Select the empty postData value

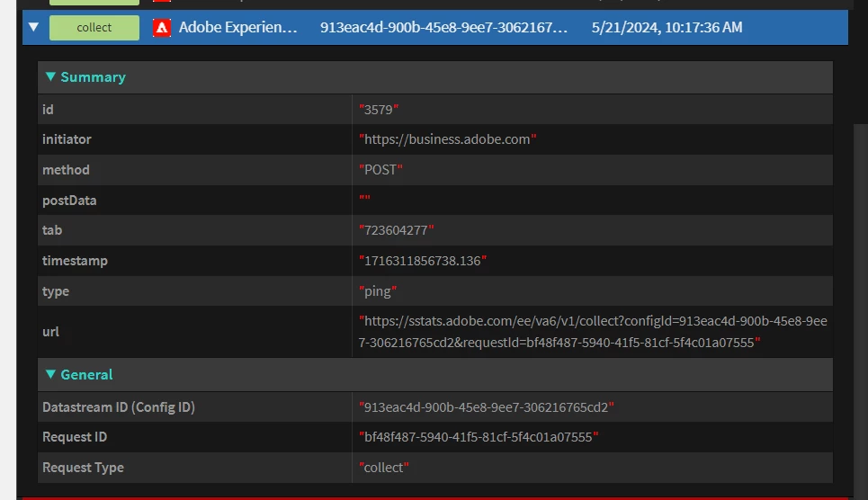(364, 200)
